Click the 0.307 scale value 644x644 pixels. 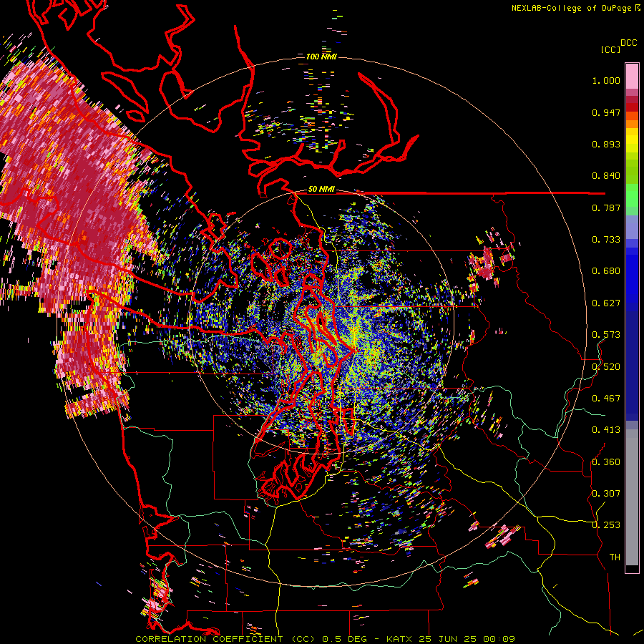tap(606, 493)
